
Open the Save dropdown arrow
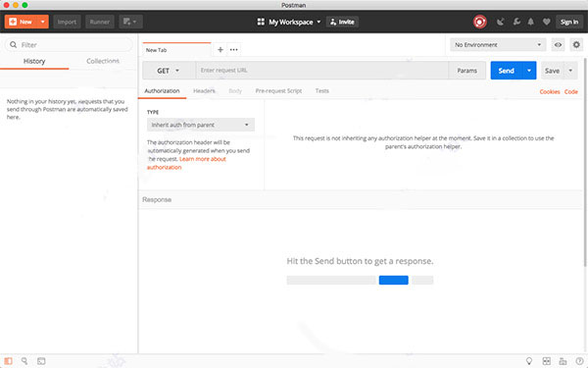tap(570, 71)
